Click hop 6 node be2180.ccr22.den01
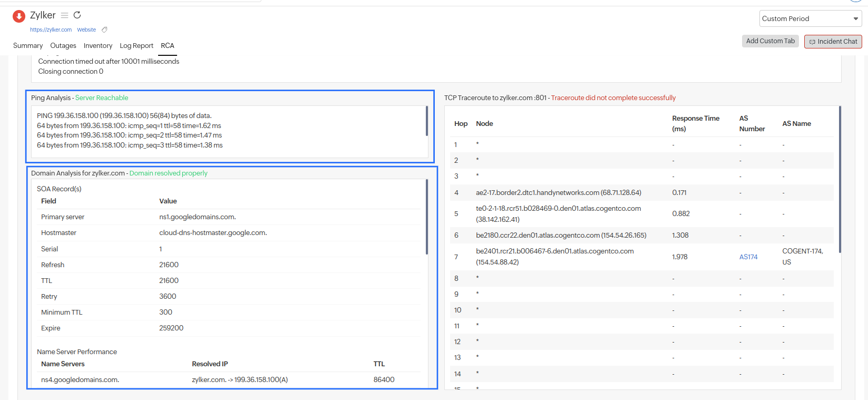The width and height of the screenshot is (868, 400). [561, 236]
